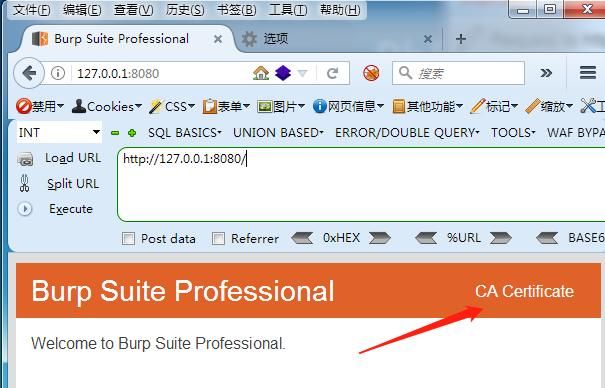The image size is (605, 388).
Task: Expand UNION BASED menu
Action: (278, 133)
